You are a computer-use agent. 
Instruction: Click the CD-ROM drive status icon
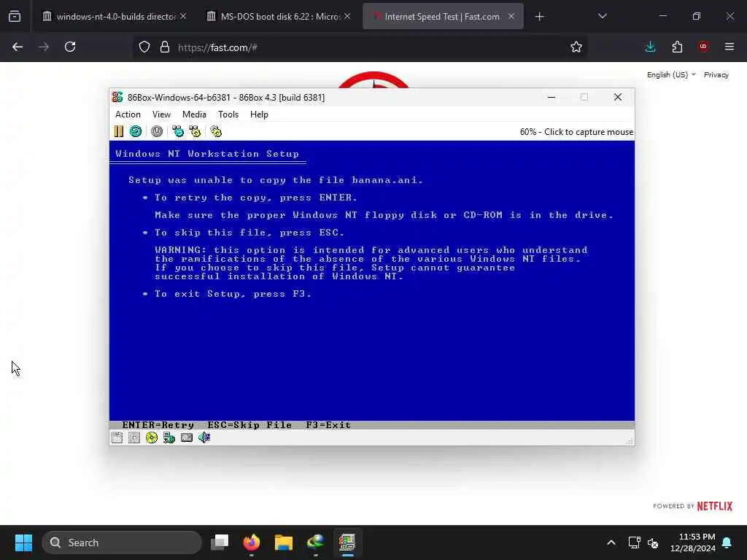point(152,437)
